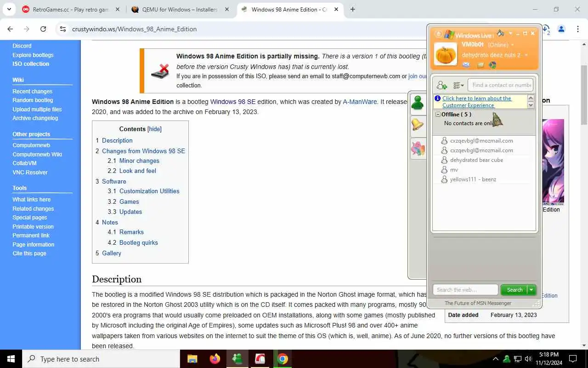Focus the Find a contact field
The width and height of the screenshot is (588, 368).
501,85
